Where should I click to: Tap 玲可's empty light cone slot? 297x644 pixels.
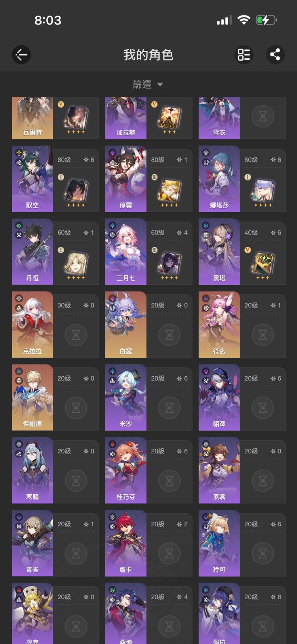click(x=263, y=553)
